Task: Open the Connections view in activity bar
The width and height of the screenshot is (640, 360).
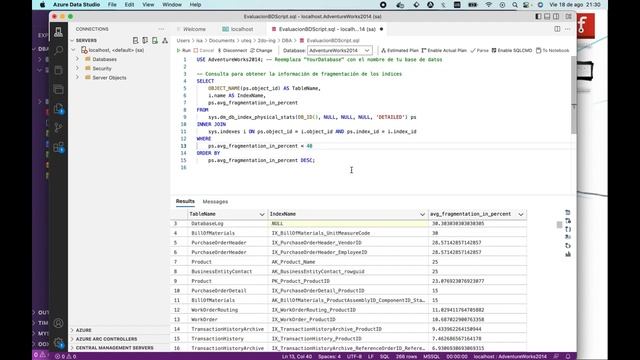Action: (x=58, y=32)
